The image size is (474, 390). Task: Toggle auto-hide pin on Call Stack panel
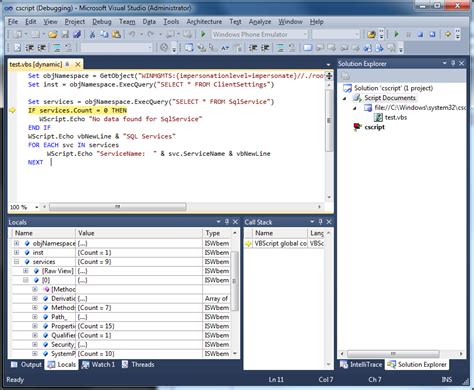[321, 222]
